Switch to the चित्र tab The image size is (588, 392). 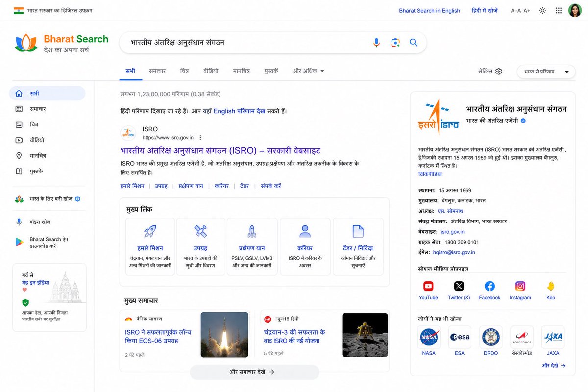(x=184, y=71)
